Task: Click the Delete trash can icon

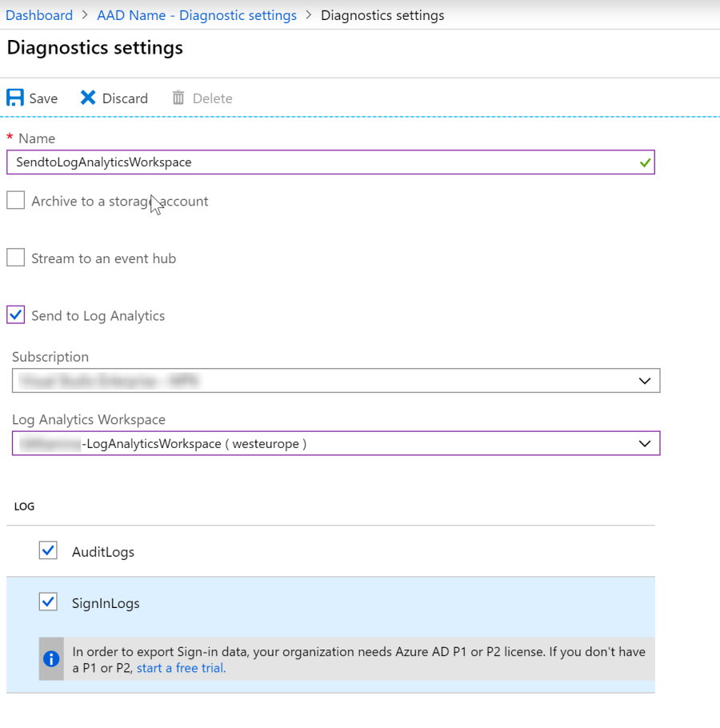Action: point(178,98)
